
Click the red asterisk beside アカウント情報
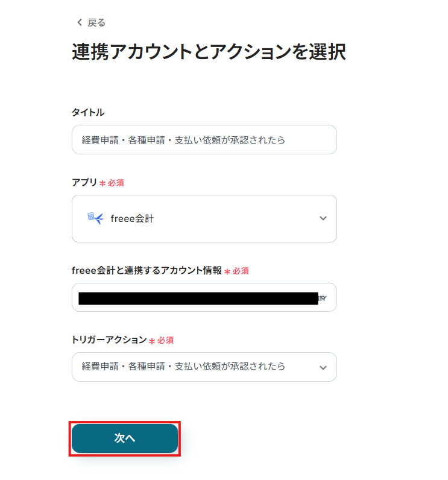pos(227,271)
